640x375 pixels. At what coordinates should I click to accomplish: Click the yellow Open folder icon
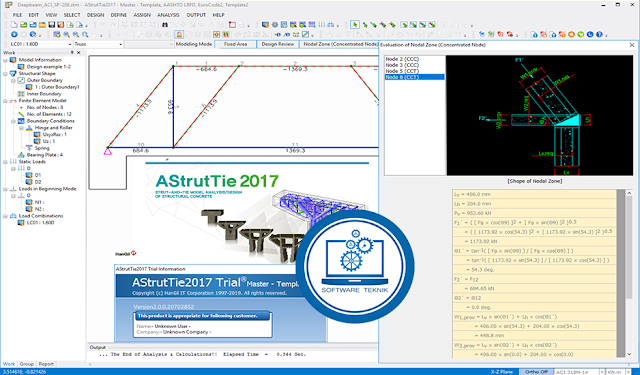(x=42, y=25)
